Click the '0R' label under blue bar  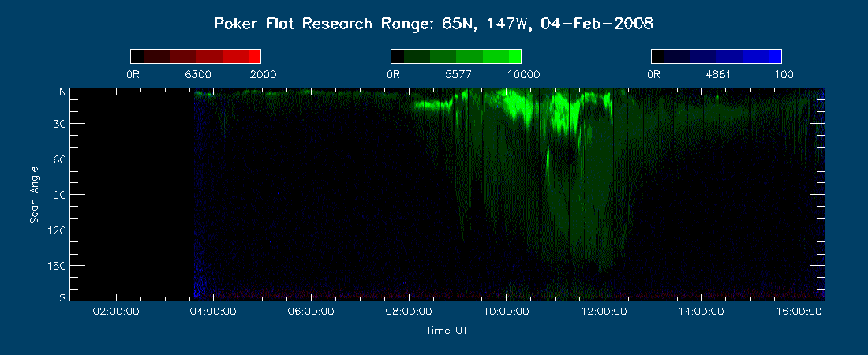(654, 75)
